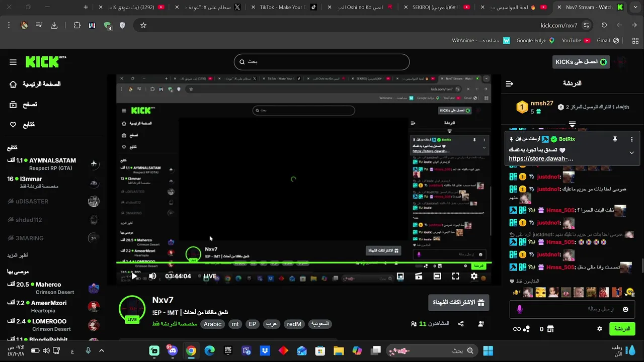
Task: Toggle theater mode in the player
Action: [437, 276]
